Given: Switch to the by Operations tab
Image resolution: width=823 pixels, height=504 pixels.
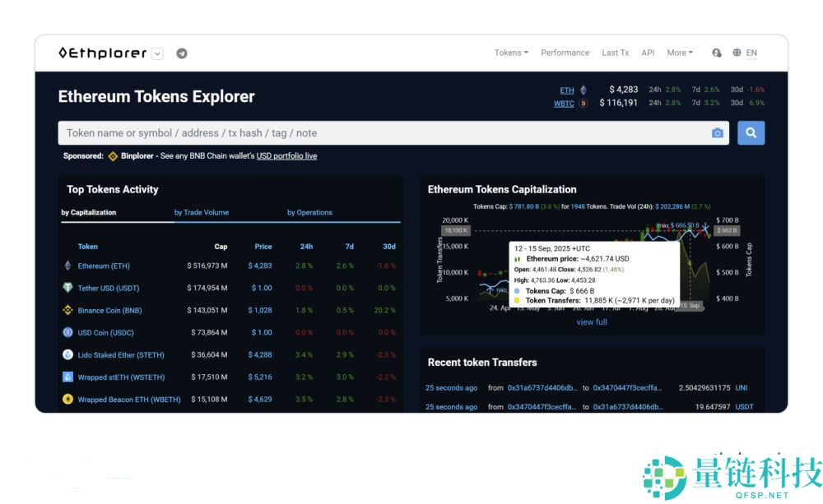Looking at the screenshot, I should point(309,212).
